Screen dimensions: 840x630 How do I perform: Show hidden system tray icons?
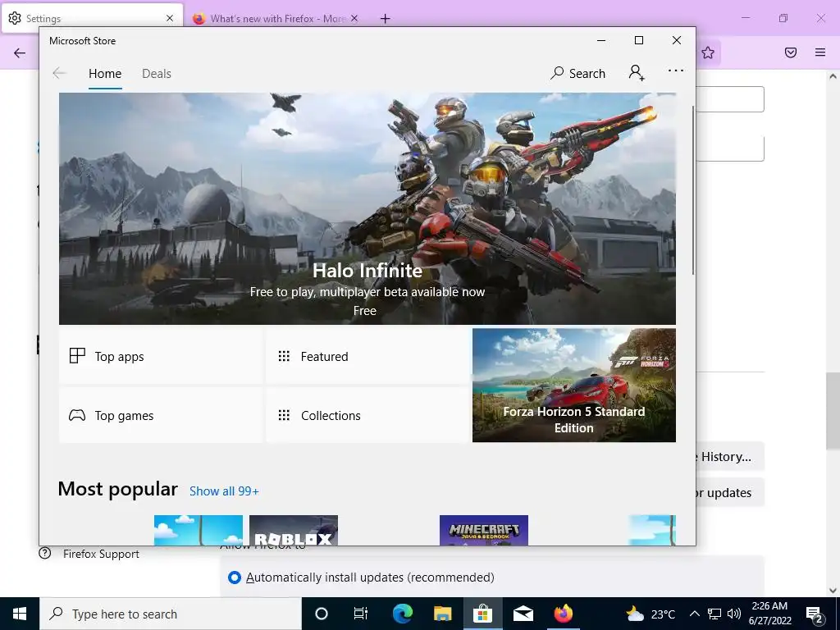694,614
